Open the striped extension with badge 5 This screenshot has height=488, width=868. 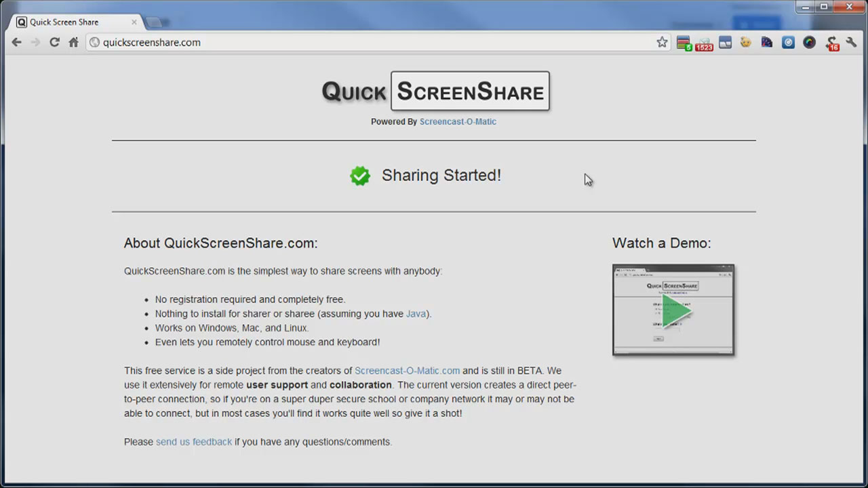pos(684,43)
